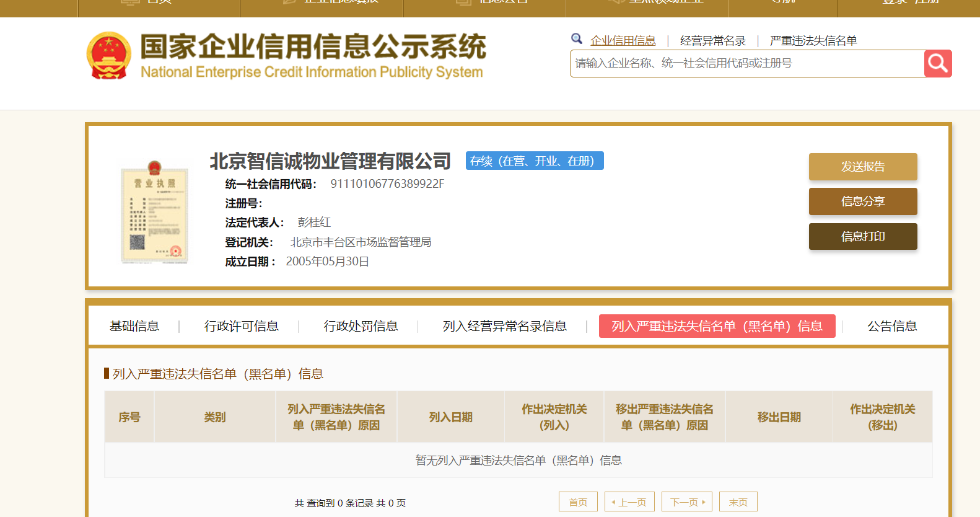Switch to the 行政许可信息 tab
This screenshot has width=980, height=517.
(242, 326)
